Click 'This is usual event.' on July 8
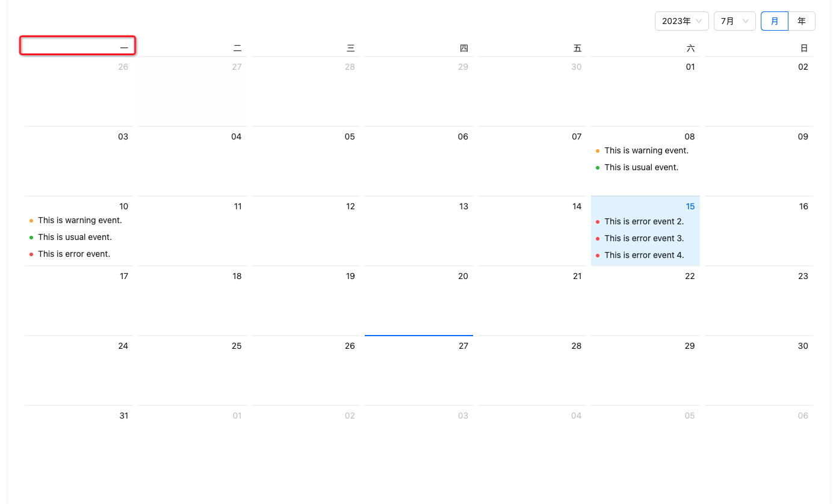 point(642,167)
